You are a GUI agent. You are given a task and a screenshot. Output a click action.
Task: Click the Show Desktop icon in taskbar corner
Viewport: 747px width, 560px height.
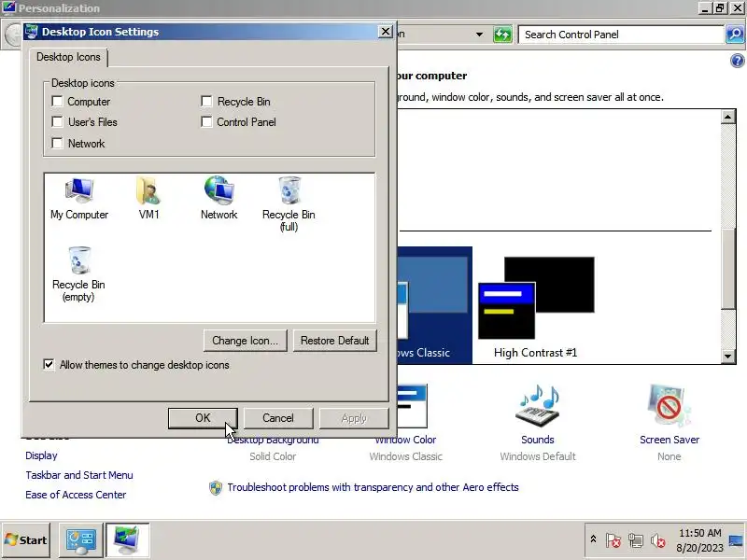coord(737,540)
